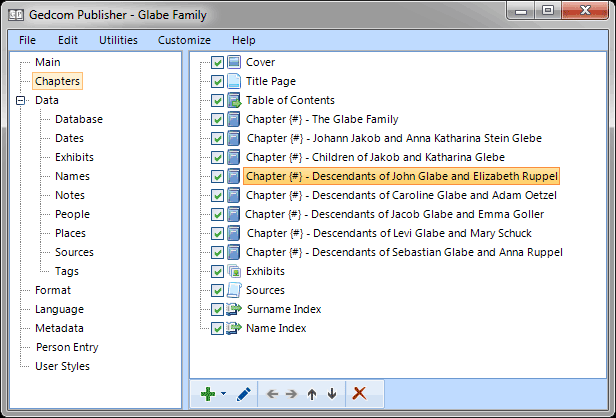Select 'Descendants of Levi Glabe and Mary Schuck' row
616x418 pixels.
[389, 233]
